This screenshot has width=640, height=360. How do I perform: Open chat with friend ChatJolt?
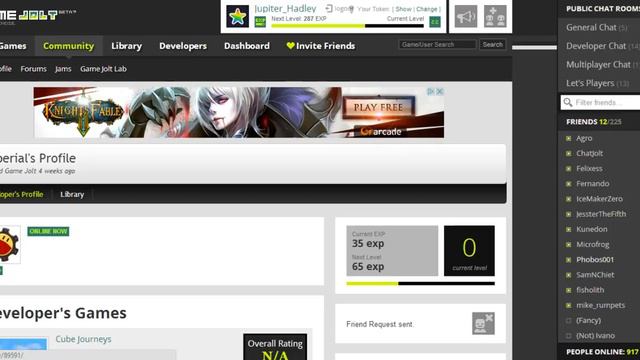[589, 153]
